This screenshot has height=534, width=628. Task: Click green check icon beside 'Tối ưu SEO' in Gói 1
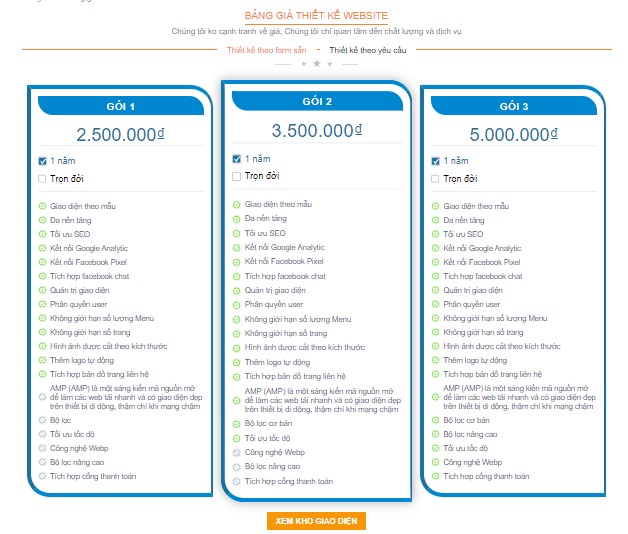[42, 233]
